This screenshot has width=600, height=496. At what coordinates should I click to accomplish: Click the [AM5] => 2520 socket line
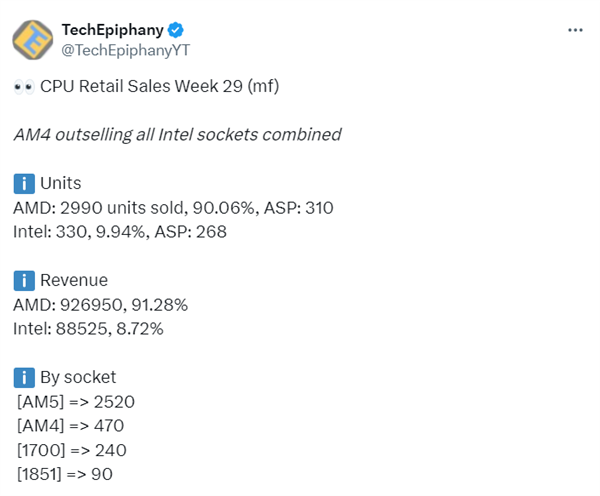coord(76,401)
